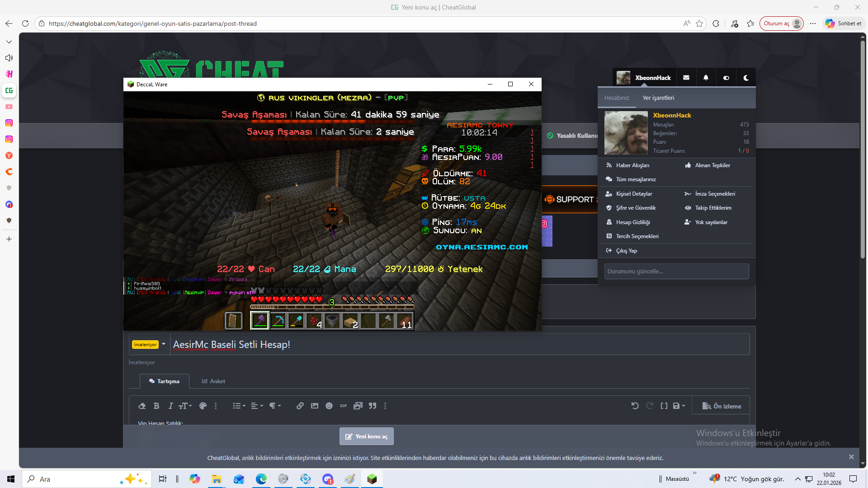868x488 pixels.
Task: Open Yok sayılanlar menu item
Action: pos(711,222)
